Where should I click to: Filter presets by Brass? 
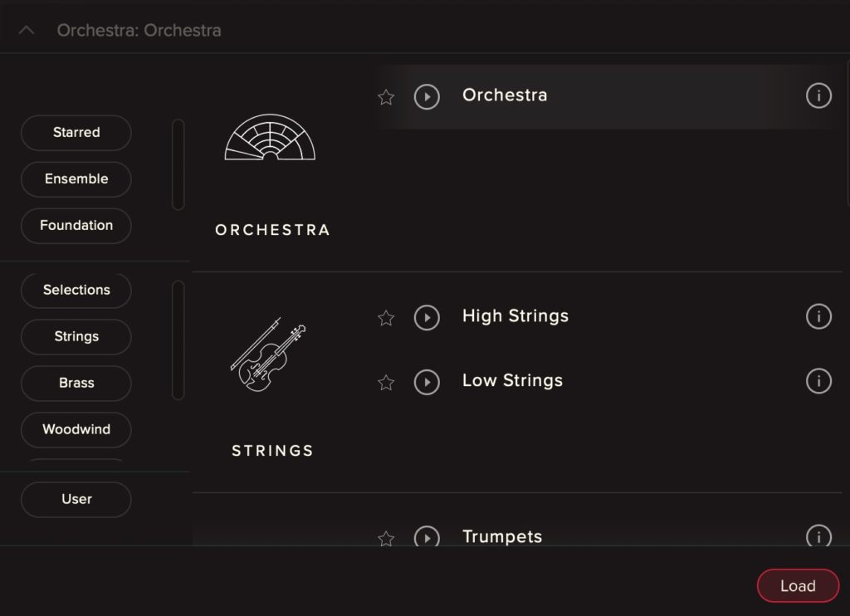[x=76, y=384]
